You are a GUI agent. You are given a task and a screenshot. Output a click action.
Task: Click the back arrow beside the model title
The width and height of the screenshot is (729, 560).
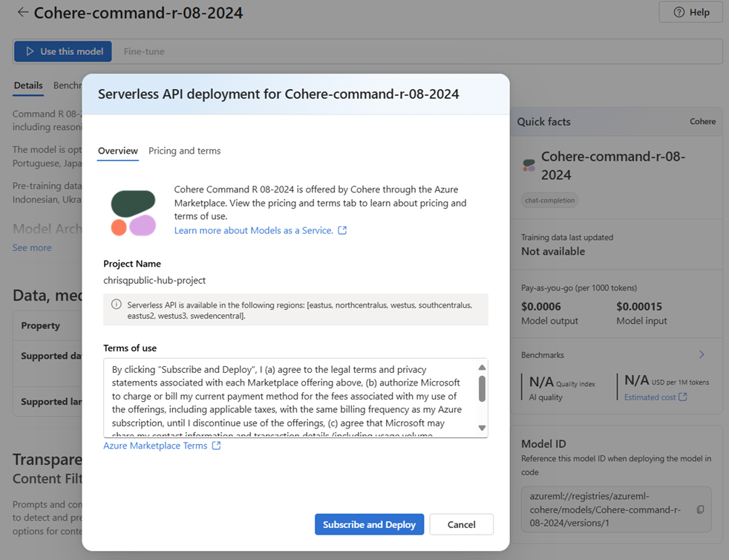22,13
